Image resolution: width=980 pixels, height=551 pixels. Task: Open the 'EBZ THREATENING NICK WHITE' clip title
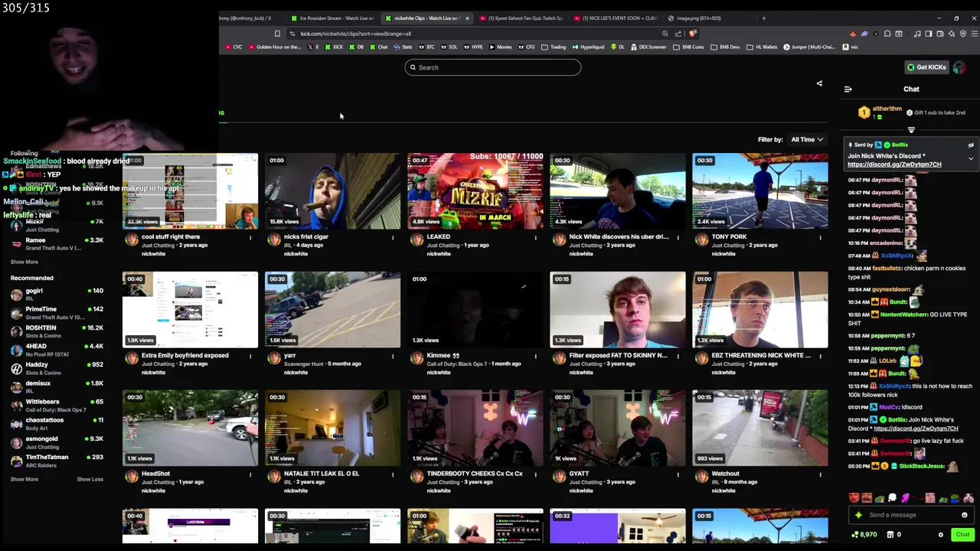[760, 356]
